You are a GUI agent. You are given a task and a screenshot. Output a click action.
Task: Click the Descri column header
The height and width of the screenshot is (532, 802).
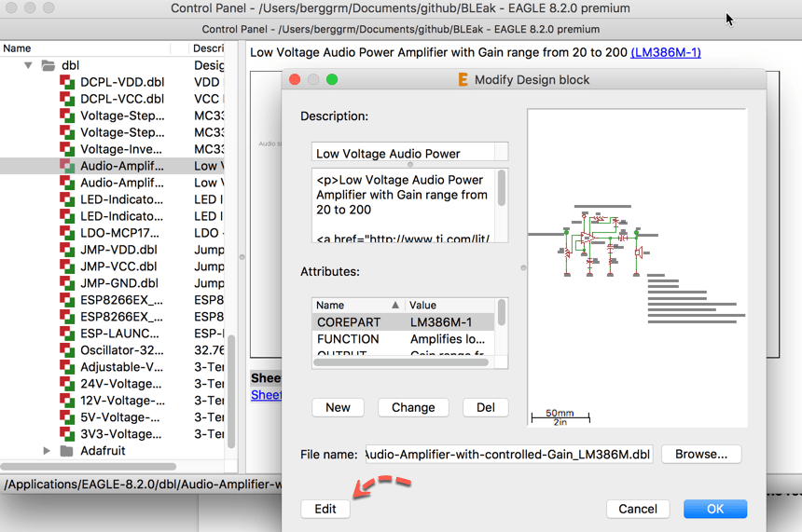coord(207,48)
